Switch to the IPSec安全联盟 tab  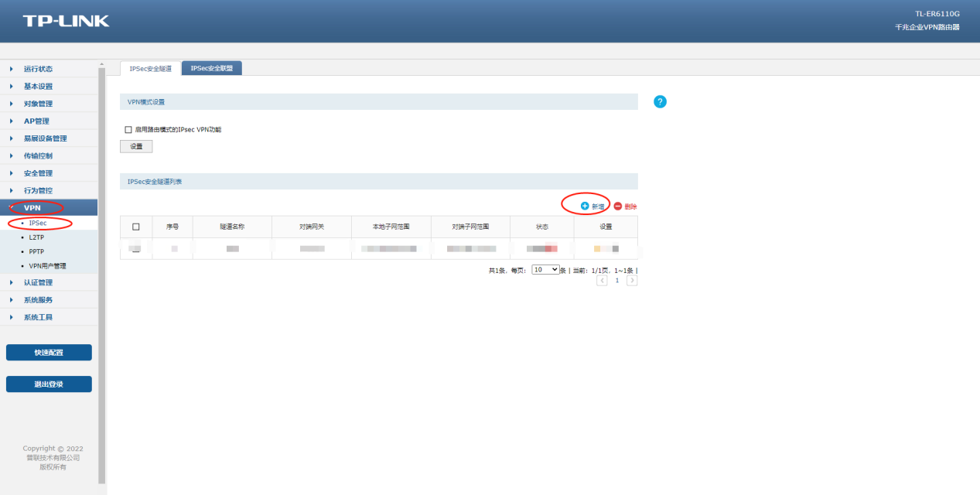click(x=211, y=69)
